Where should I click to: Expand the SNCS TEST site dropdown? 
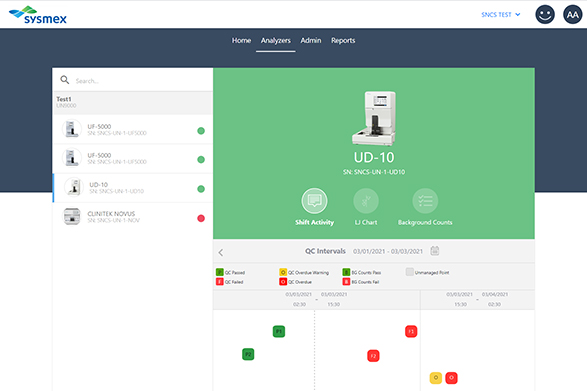coord(501,15)
